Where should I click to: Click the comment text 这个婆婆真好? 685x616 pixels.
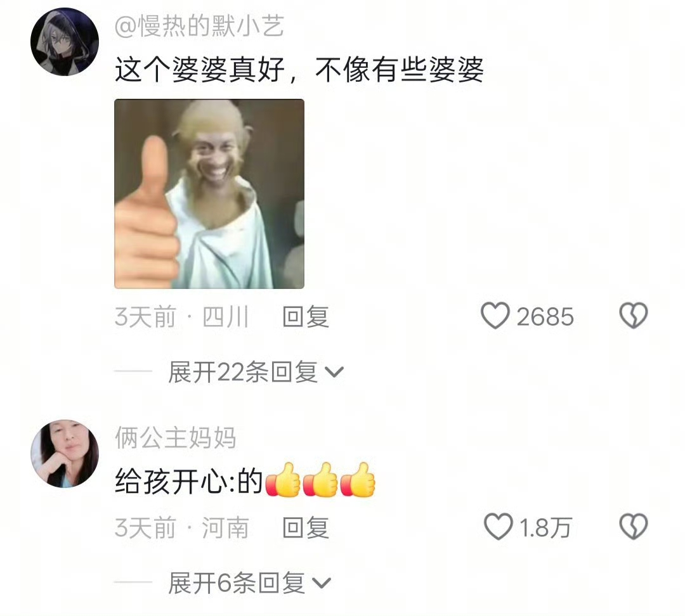point(200,70)
